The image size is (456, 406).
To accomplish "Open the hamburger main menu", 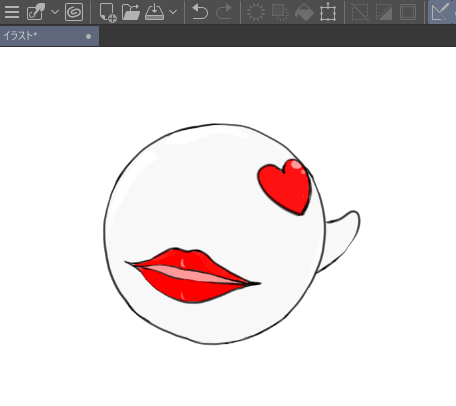I will tap(12, 12).
